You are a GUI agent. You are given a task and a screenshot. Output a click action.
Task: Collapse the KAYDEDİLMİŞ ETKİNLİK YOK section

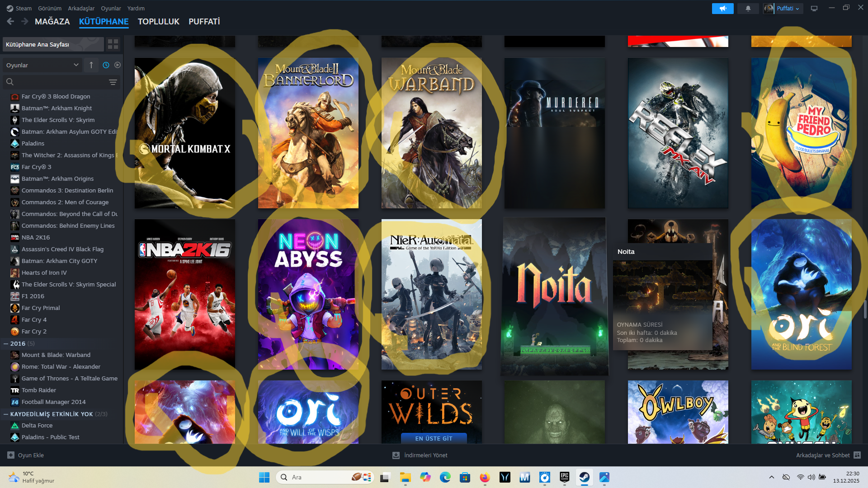pos(6,414)
